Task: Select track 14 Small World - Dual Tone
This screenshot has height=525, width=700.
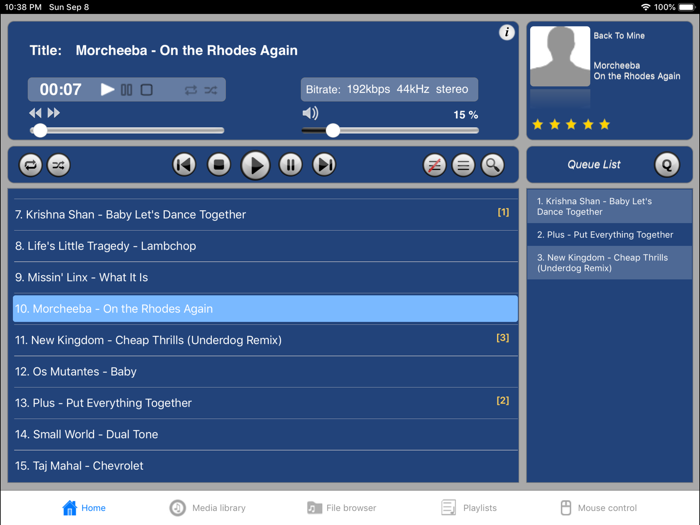Action: [x=266, y=434]
